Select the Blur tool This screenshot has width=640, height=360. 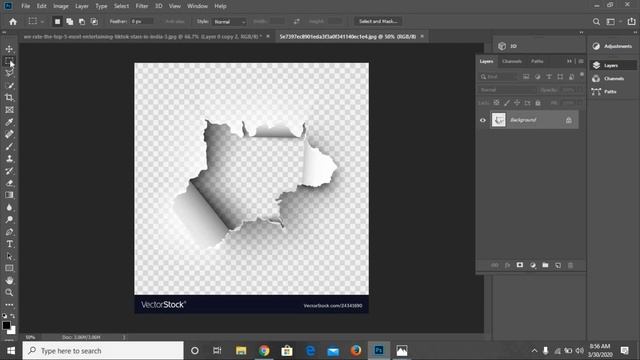pyautogui.click(x=9, y=207)
